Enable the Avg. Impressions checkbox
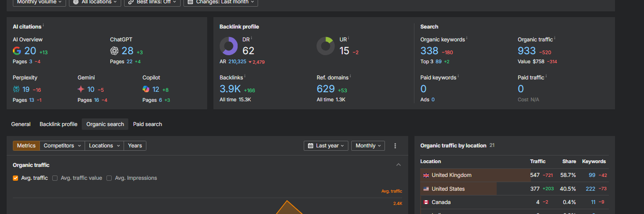Image resolution: width=644 pixels, height=214 pixels. pos(109,178)
